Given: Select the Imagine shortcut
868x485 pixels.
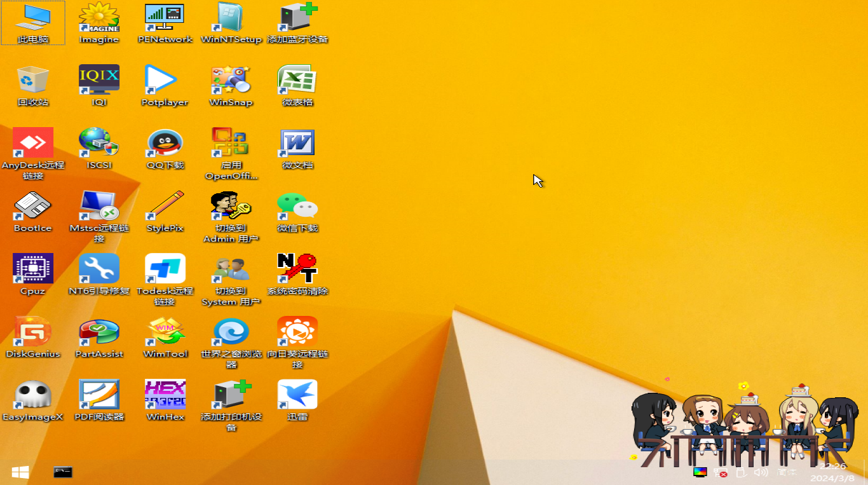Looking at the screenshot, I should click(99, 23).
